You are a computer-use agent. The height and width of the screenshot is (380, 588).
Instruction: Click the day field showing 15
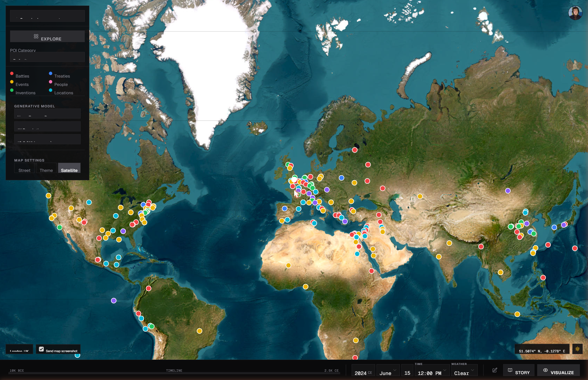(407, 371)
